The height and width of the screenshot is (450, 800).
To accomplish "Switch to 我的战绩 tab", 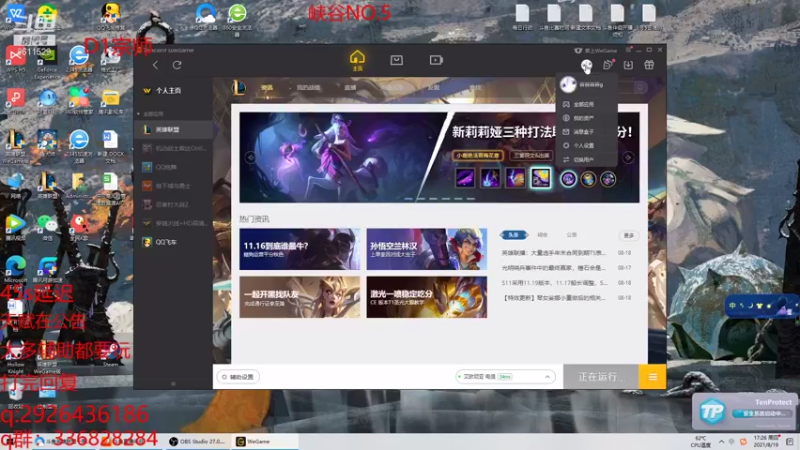I will [x=308, y=88].
